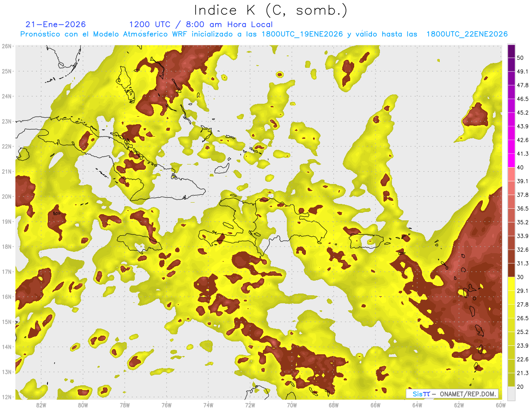The image size is (532, 411).
Task: Select the 62W longitude label
Action: 458,405
